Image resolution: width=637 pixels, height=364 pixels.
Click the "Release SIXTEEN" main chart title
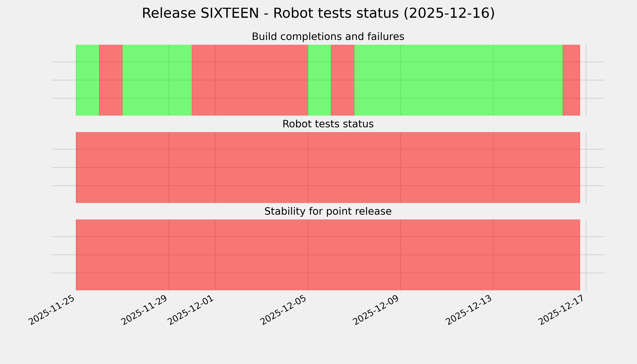point(318,13)
